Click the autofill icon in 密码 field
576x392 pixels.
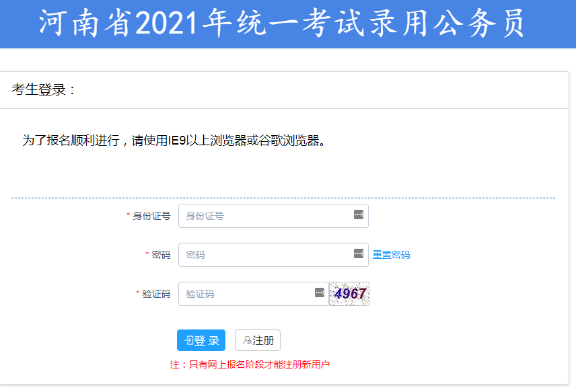pos(358,253)
